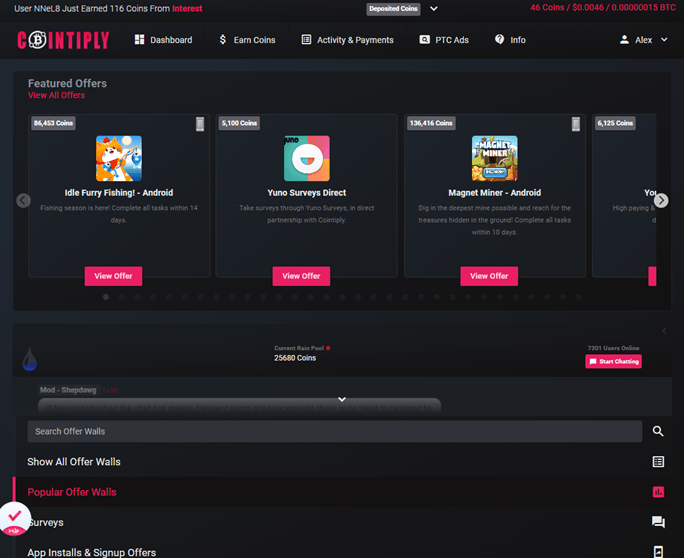
Task: Select the last carousel pagination dot
Action: pos(579,297)
